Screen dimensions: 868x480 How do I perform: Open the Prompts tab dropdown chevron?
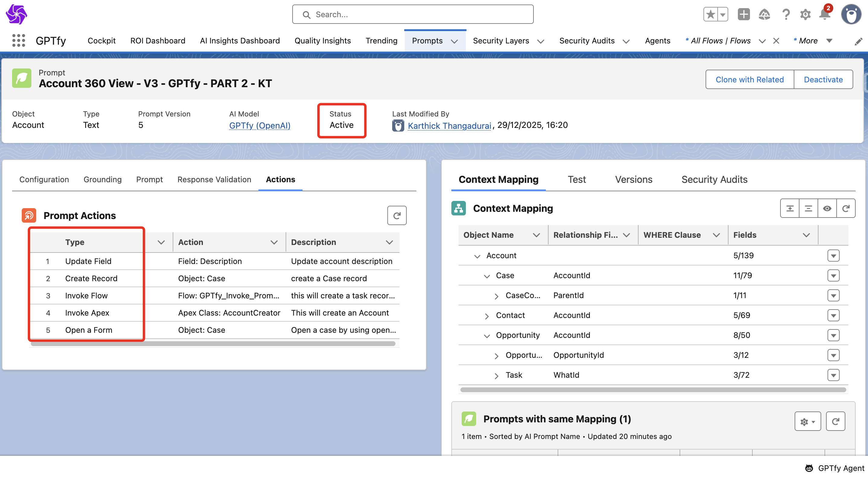[x=455, y=41]
